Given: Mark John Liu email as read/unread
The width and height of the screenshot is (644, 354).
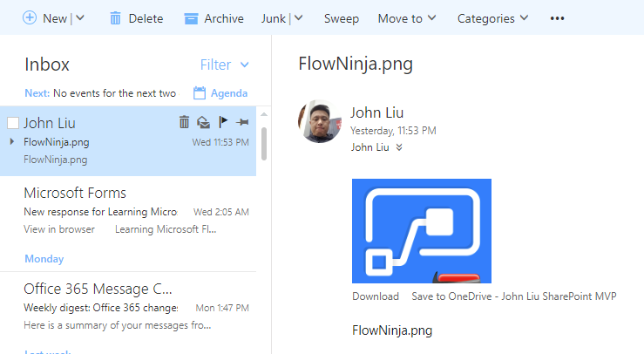Looking at the screenshot, I should [x=203, y=123].
